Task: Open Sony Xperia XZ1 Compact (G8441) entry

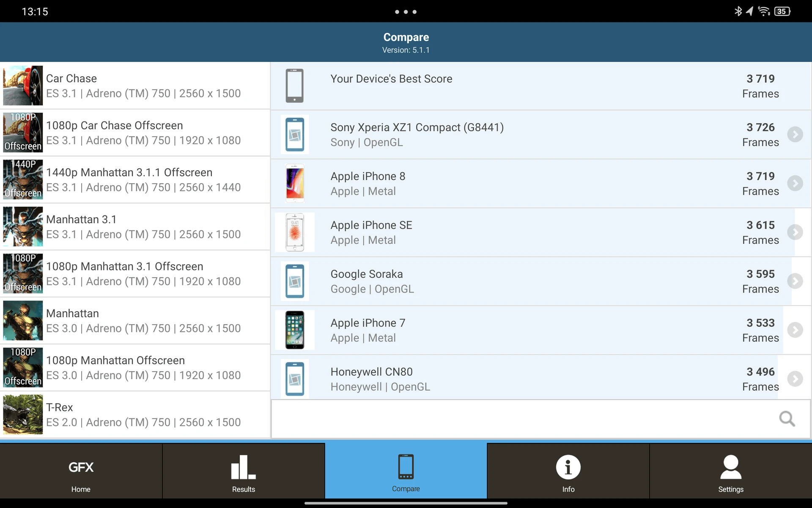Action: tap(541, 135)
